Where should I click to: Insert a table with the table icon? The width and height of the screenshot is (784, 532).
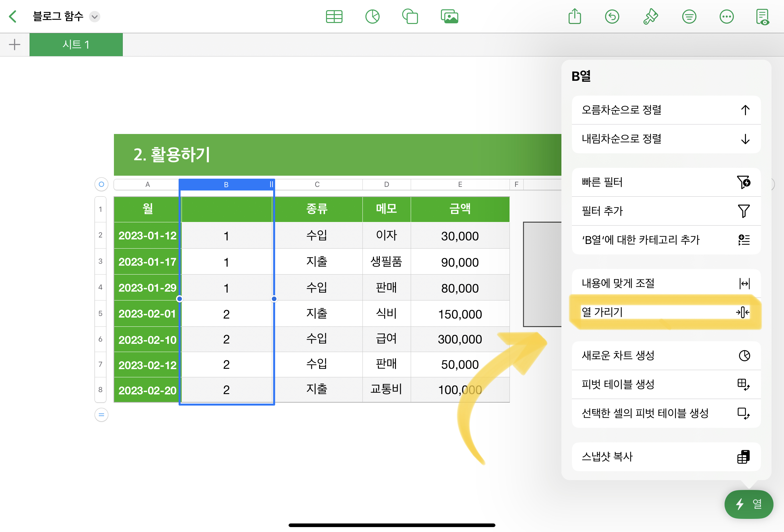[334, 16]
